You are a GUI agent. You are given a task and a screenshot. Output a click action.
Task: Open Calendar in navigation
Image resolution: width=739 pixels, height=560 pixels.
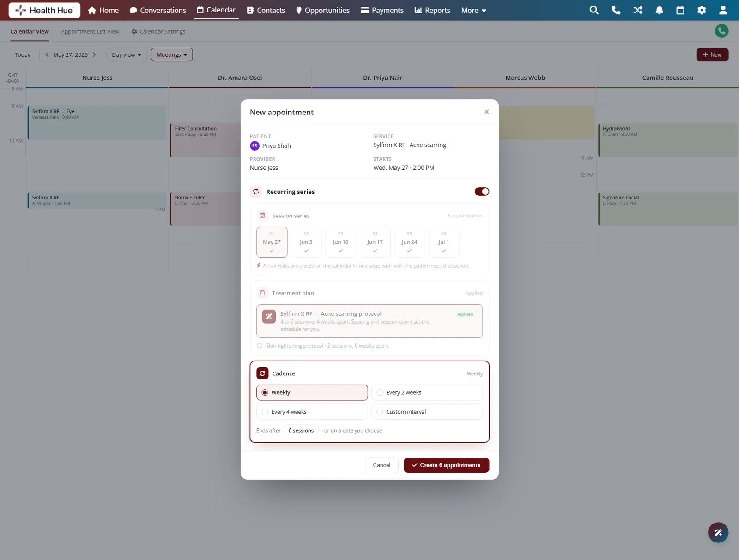click(x=216, y=10)
